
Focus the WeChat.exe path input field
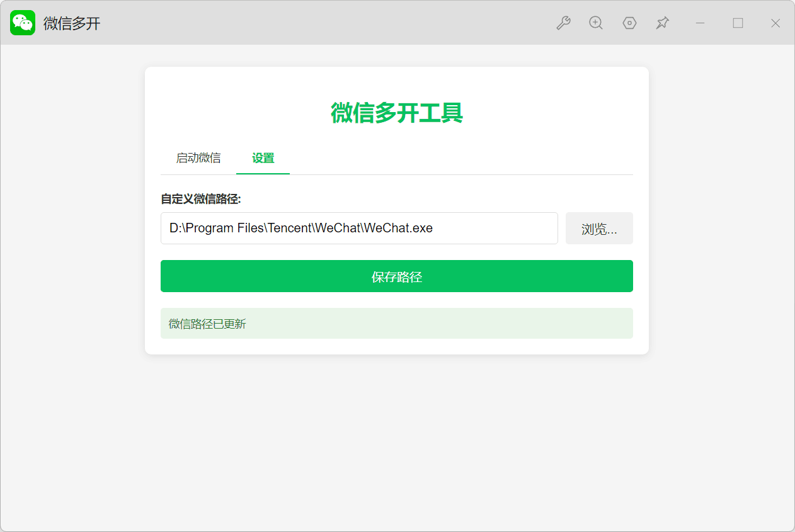(x=359, y=229)
